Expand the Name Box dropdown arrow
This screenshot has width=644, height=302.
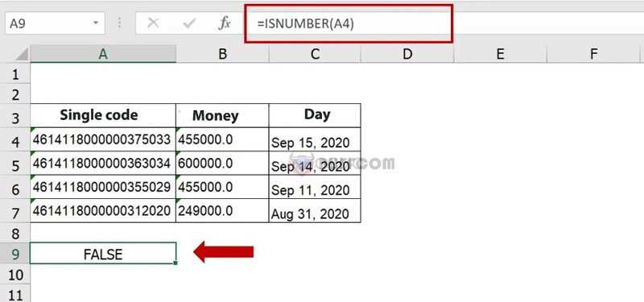point(96,23)
